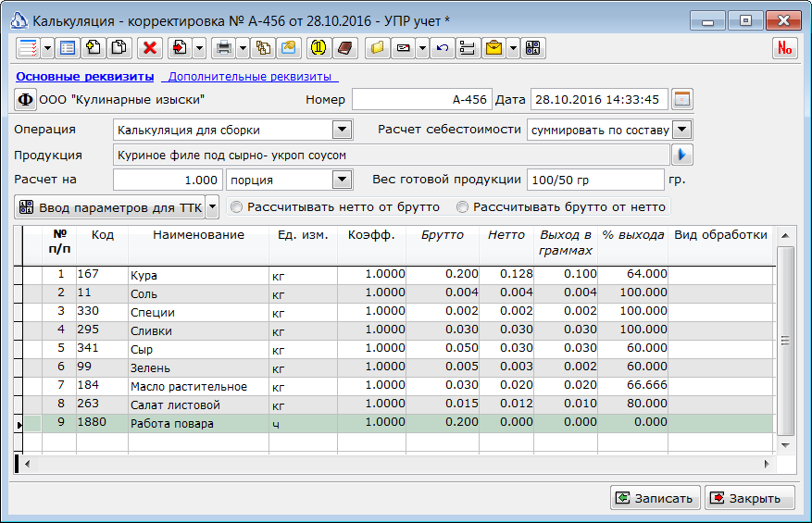Click the yellow briefcase icon

[x=494, y=48]
